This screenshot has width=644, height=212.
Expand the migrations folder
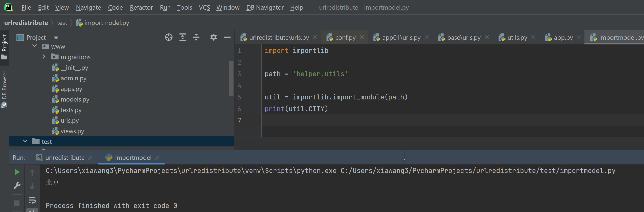click(x=44, y=57)
